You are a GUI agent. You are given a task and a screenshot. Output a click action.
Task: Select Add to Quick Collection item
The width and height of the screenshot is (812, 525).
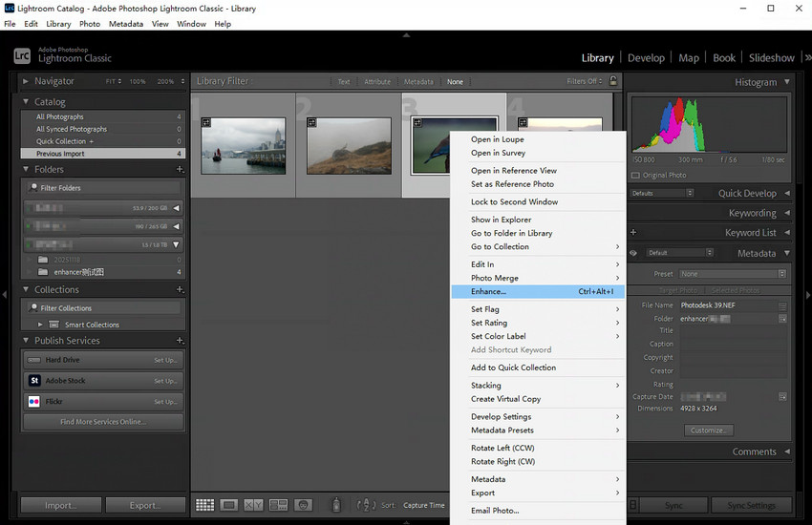538,367
